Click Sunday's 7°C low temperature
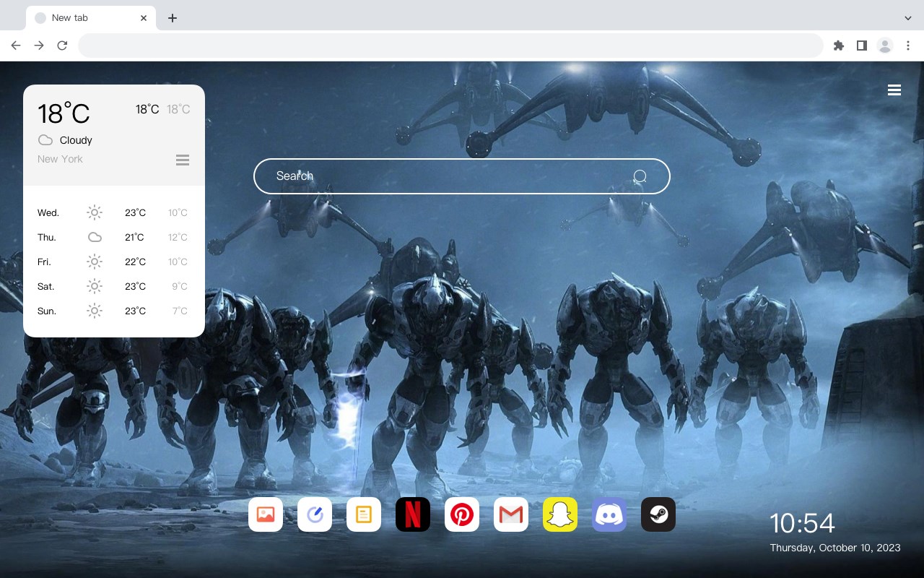Viewport: 924px width, 578px height. 180,311
